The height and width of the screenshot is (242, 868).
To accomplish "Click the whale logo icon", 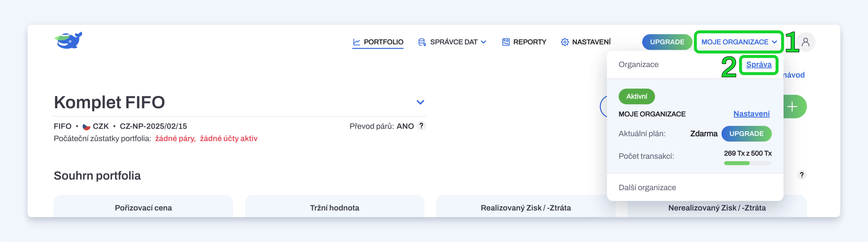I will [68, 40].
